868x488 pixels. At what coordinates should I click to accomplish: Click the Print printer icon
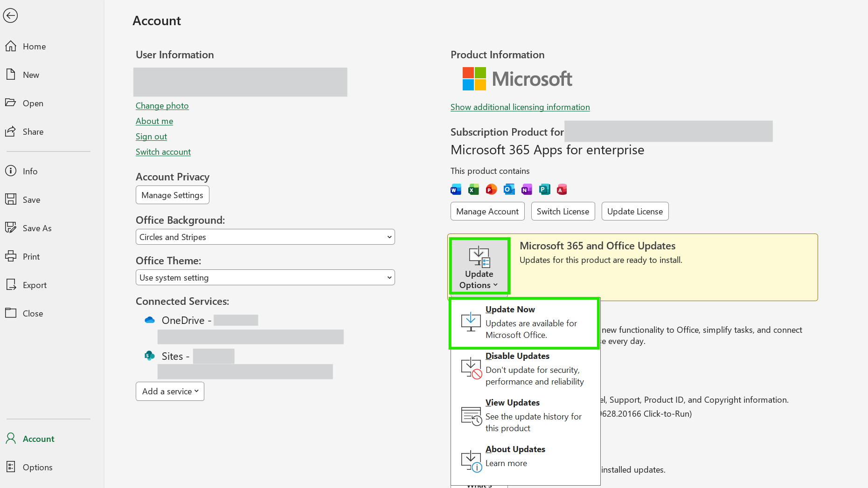[x=11, y=256]
